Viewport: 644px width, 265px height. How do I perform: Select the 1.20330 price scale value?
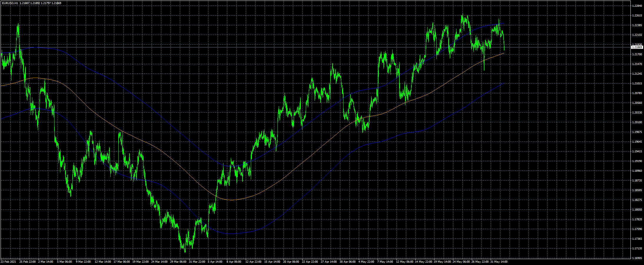[637, 113]
